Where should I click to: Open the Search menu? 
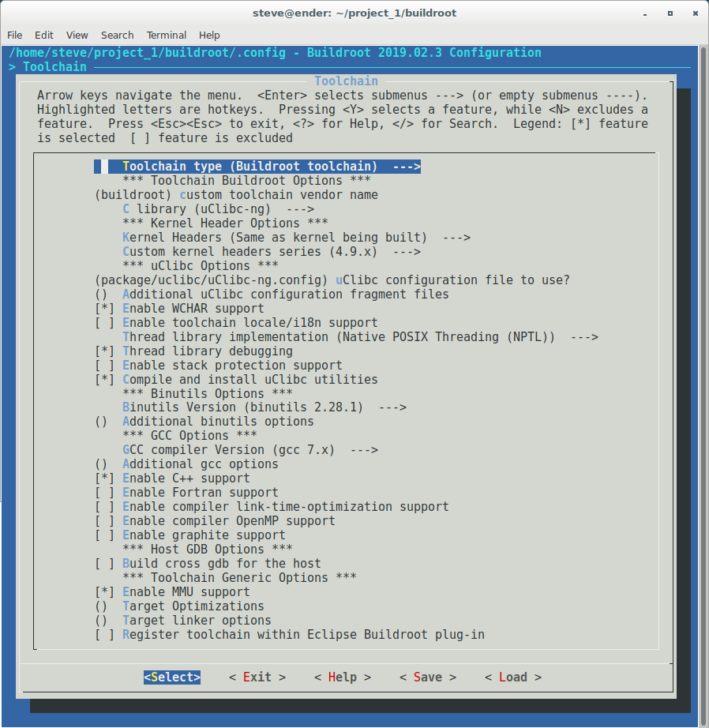[x=117, y=35]
